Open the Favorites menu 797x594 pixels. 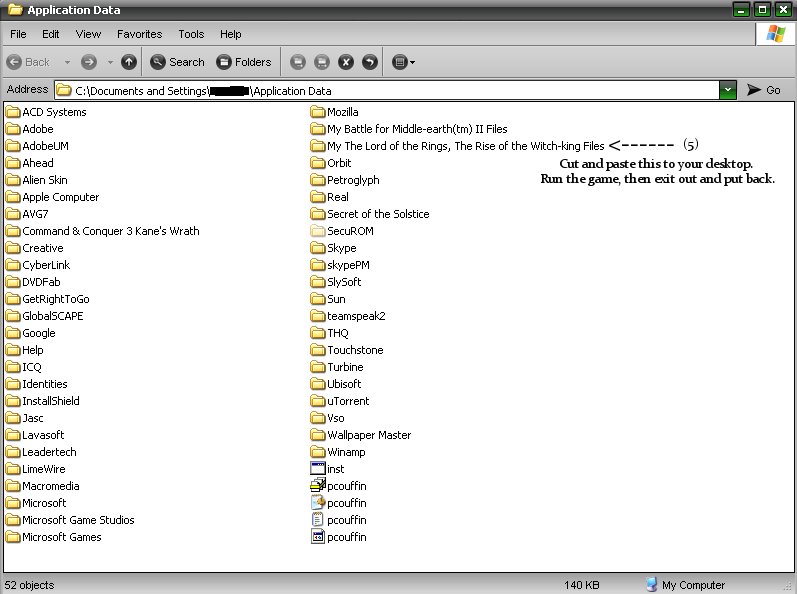pos(139,34)
